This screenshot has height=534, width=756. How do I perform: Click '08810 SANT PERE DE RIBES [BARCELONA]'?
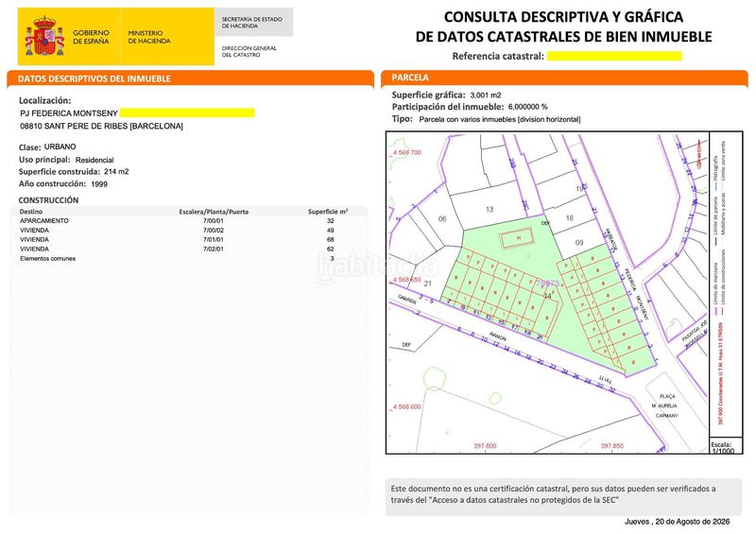pos(101,126)
